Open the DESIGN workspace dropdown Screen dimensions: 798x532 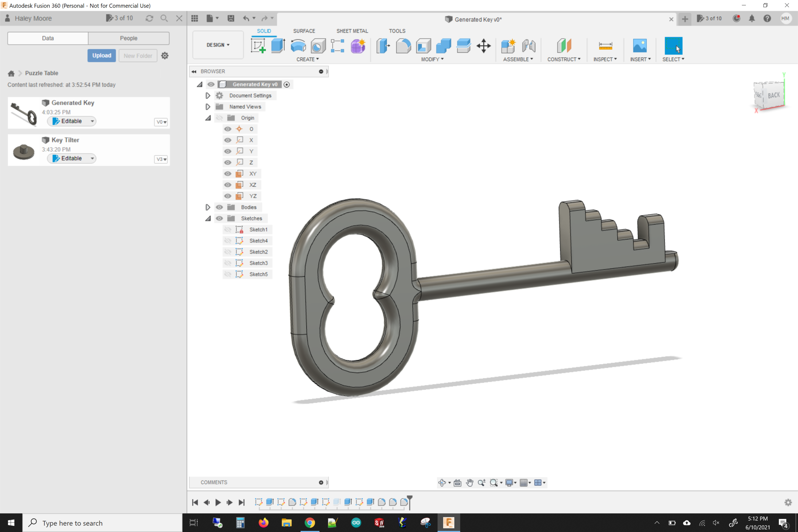tap(218, 45)
